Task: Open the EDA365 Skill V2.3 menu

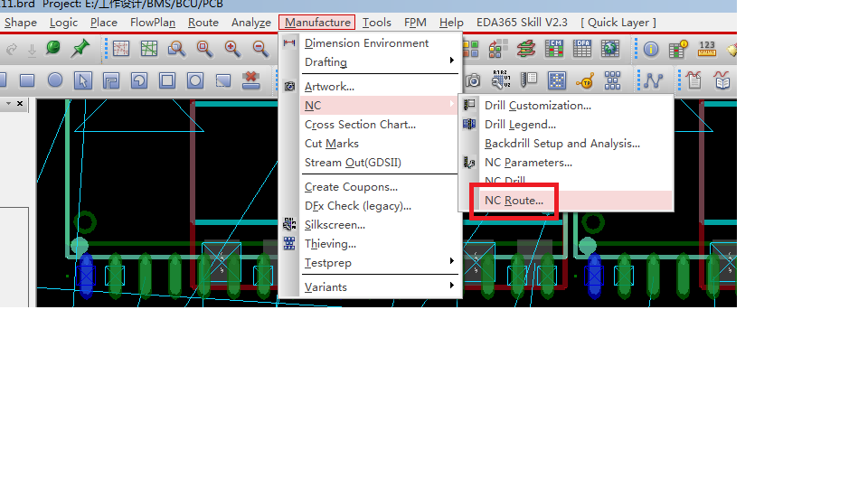Action: tap(522, 23)
